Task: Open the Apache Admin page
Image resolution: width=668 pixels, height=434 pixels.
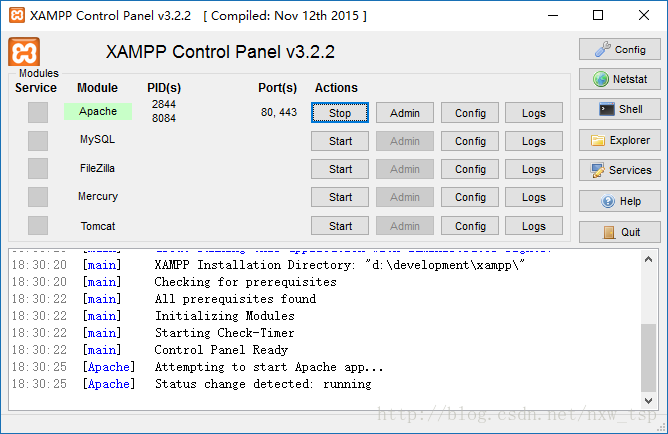Action: click(x=405, y=113)
